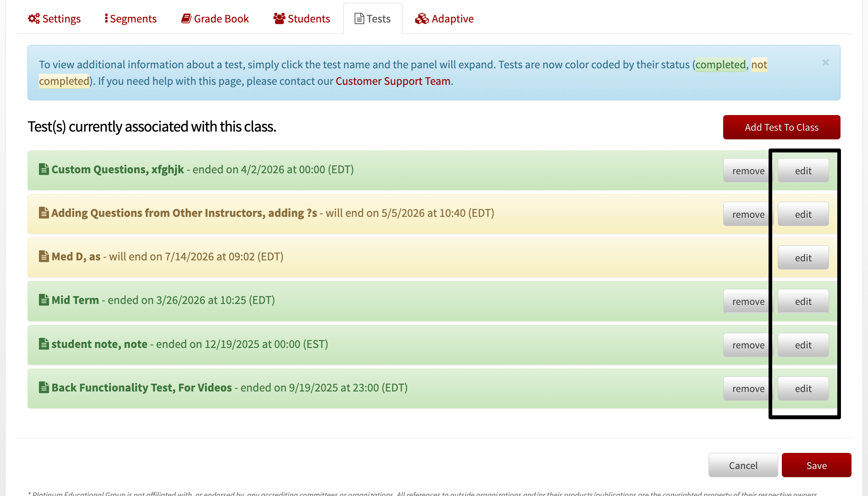Click the Settings gear icon
Screen dimensions: 868x496
pyautogui.click(x=34, y=18)
